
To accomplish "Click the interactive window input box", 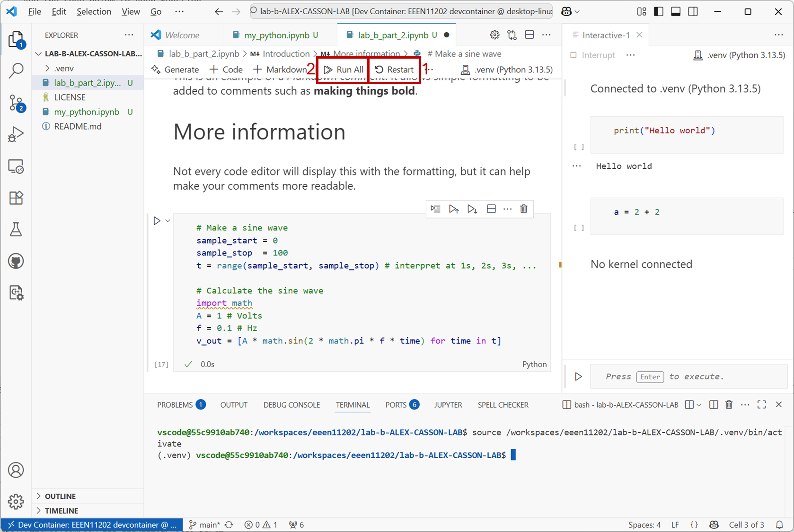I will (x=686, y=376).
